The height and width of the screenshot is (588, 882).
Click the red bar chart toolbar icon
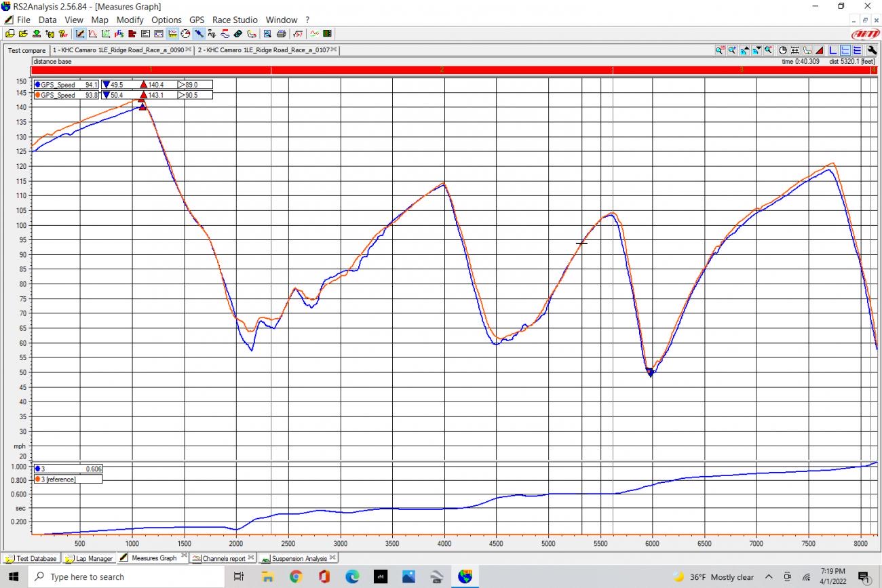(132, 33)
